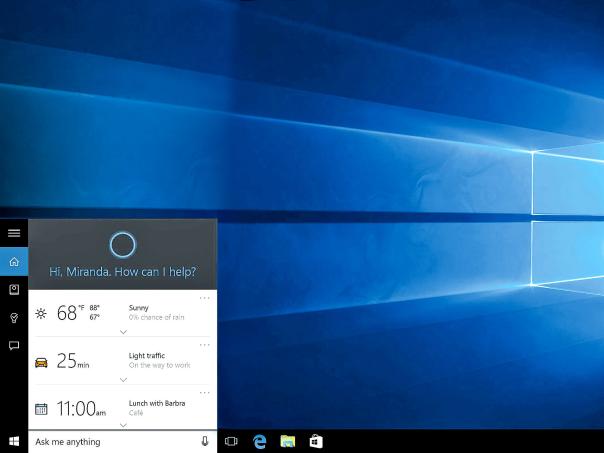The image size is (604, 453).
Task: Click the 11:00 am appointment time
Action: click(x=81, y=409)
